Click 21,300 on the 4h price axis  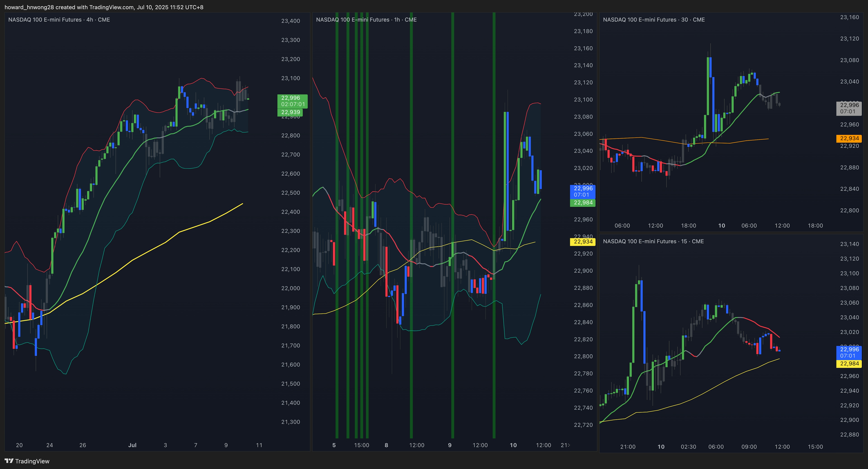[290, 422]
